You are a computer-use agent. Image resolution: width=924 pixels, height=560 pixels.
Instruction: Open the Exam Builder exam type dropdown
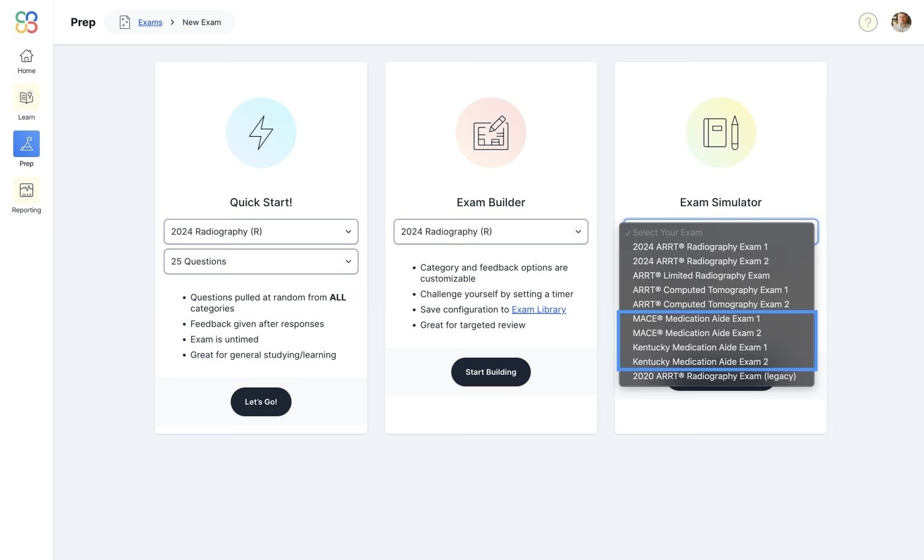[490, 232]
